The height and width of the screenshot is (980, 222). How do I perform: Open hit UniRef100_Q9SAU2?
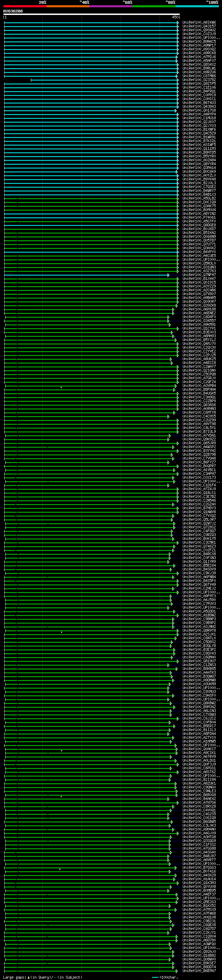coord(199,30)
